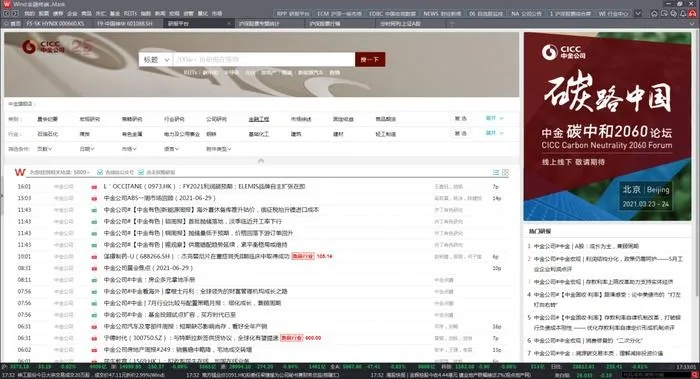
Task: Click red status icon at bottom-right corner
Action: (694, 375)
